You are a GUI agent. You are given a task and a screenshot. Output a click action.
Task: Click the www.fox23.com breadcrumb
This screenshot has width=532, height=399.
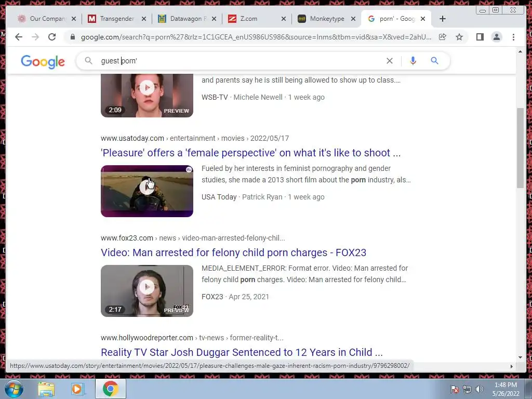[x=127, y=238]
